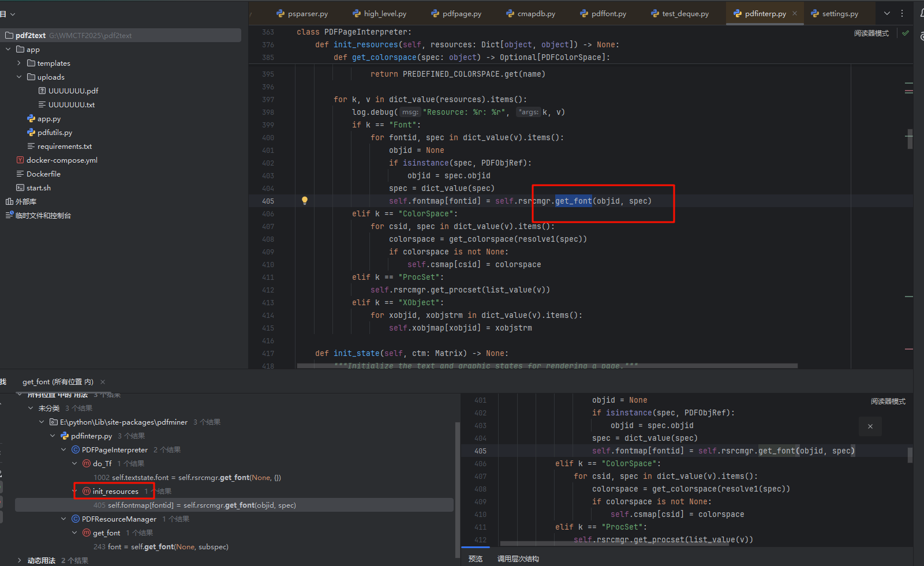Viewport: 924px width, 566px height.
Task: Collapse the do_Tf method usages node
Action: (74, 464)
